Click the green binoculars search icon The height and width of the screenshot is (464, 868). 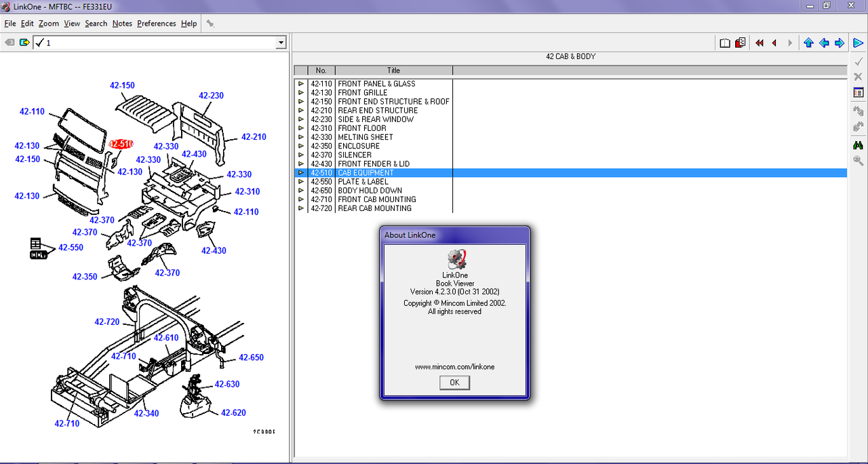858,145
